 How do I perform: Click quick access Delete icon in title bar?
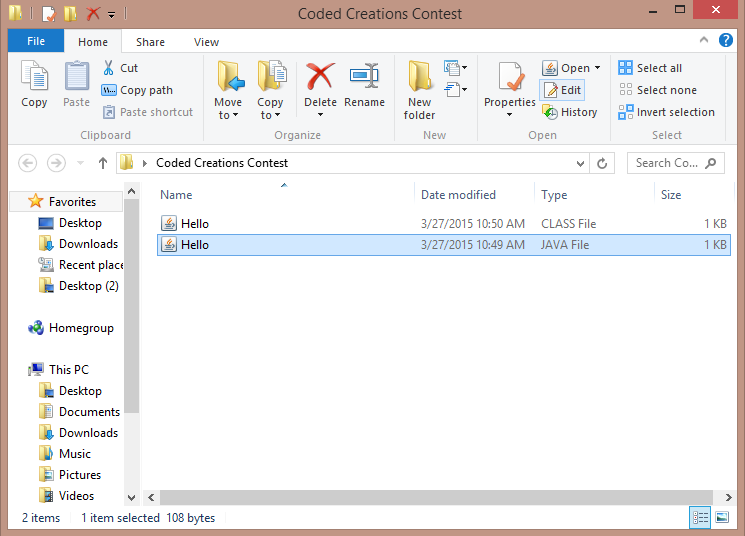pyautogui.click(x=93, y=13)
